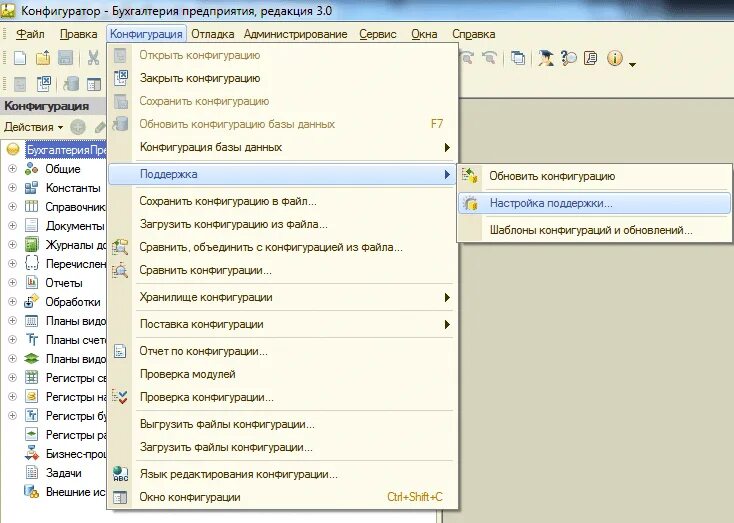Click the Cut scissors toolbar icon
The image size is (734, 523).
coord(94,58)
